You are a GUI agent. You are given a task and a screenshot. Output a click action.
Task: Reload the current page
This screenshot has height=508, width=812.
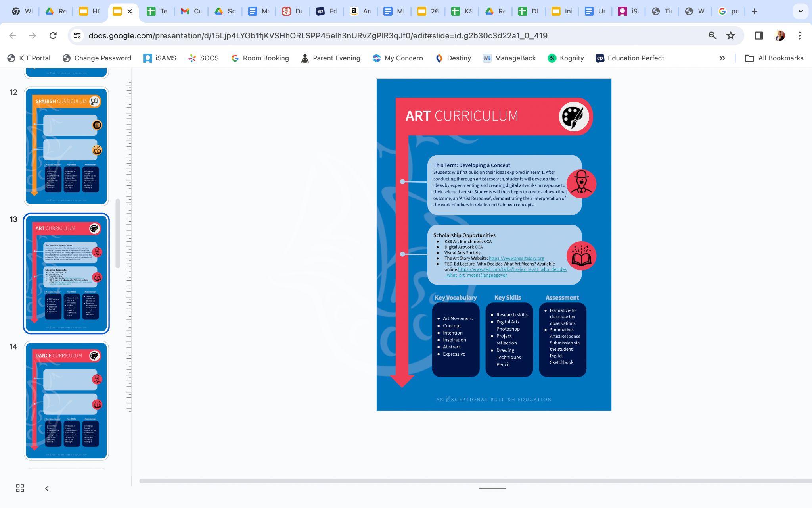53,36
